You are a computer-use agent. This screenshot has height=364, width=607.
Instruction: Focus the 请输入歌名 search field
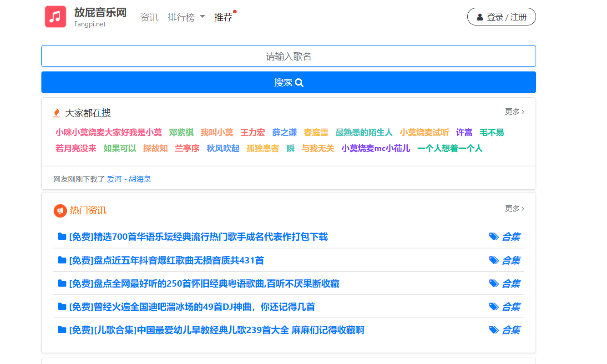tap(288, 56)
